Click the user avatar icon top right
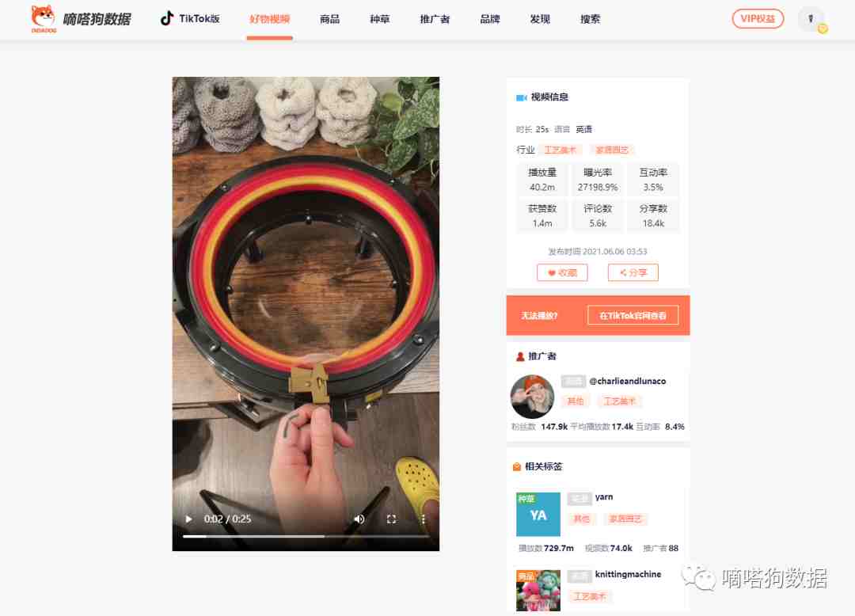855x616 pixels. 811,19
